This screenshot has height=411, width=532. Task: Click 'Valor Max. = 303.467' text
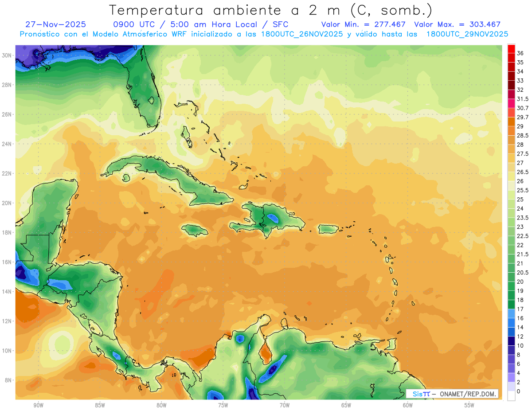457,24
